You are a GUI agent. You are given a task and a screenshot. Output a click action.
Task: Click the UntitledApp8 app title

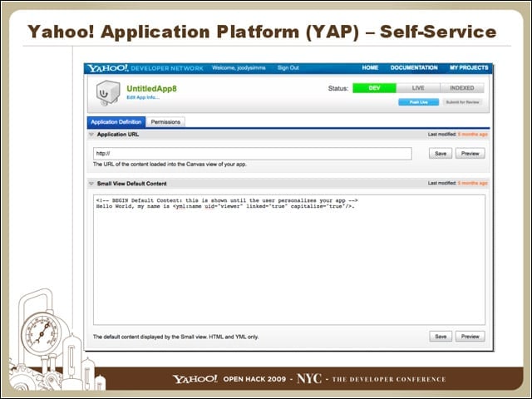[x=151, y=89]
